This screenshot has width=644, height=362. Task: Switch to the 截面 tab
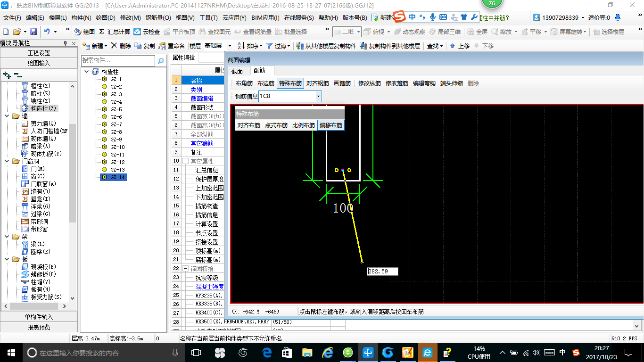[237, 71]
